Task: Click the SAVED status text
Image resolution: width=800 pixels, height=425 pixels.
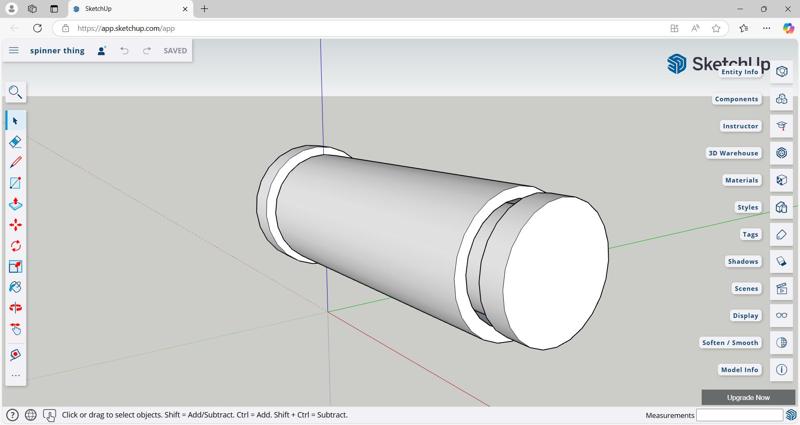Action: tap(175, 51)
